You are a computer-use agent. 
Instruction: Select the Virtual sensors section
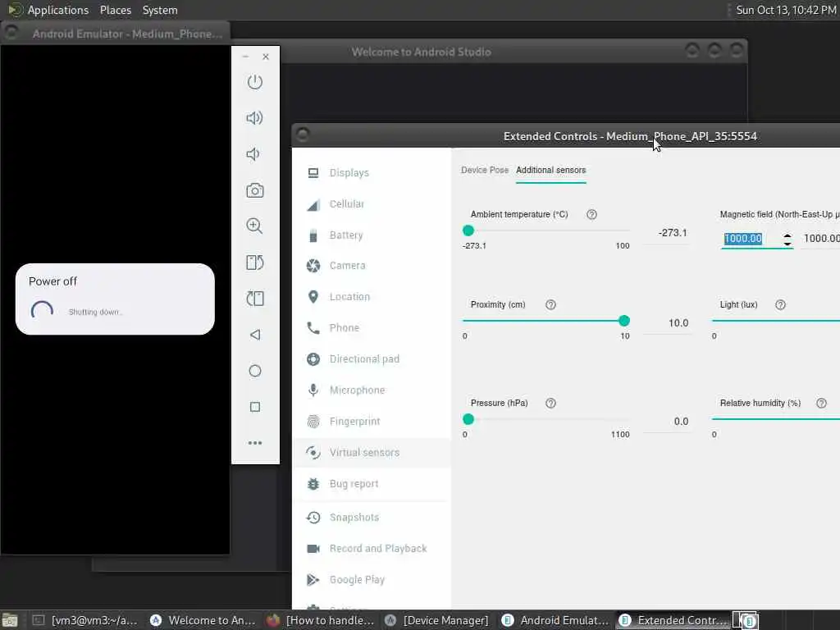pyautogui.click(x=371, y=453)
